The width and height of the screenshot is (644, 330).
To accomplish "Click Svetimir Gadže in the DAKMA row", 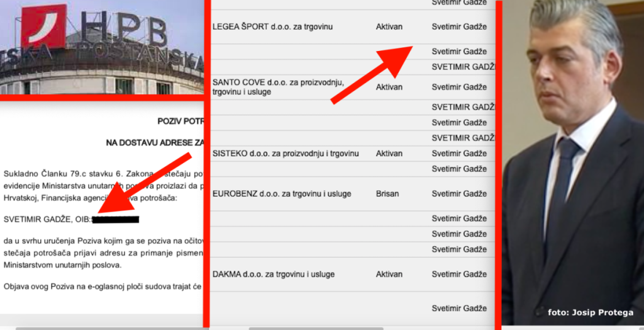I will [x=459, y=275].
